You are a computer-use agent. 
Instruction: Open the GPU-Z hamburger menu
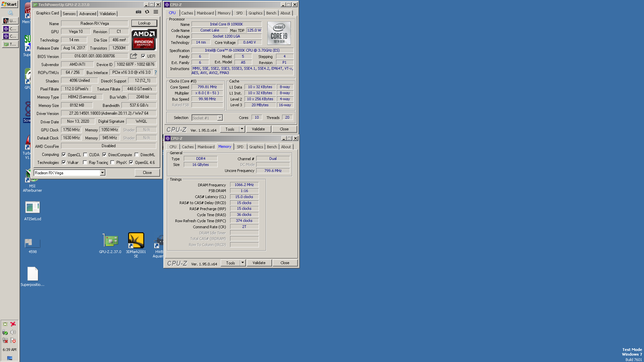(x=156, y=12)
